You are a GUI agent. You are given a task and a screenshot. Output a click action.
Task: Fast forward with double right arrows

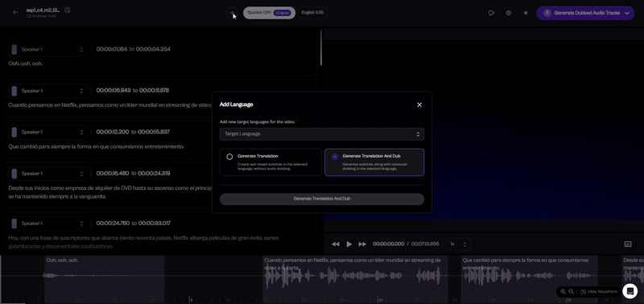pos(362,244)
